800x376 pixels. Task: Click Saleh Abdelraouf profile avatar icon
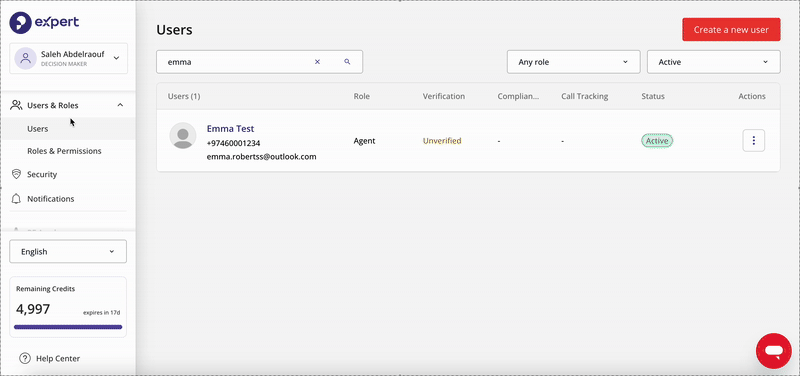[25, 58]
